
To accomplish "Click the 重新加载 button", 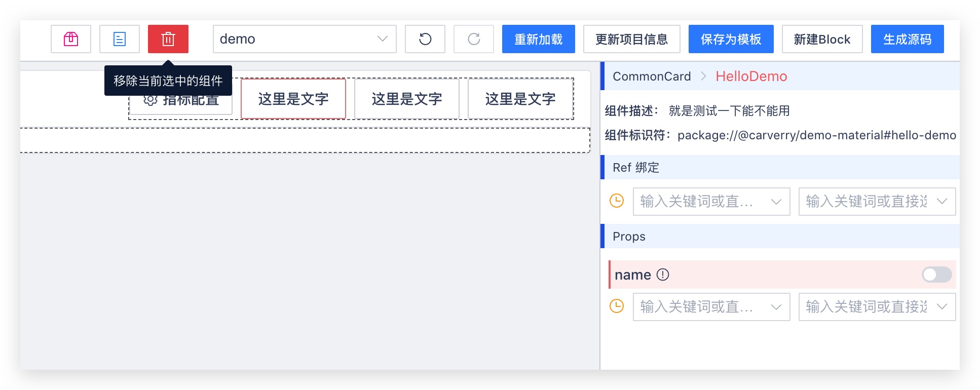I will 539,39.
